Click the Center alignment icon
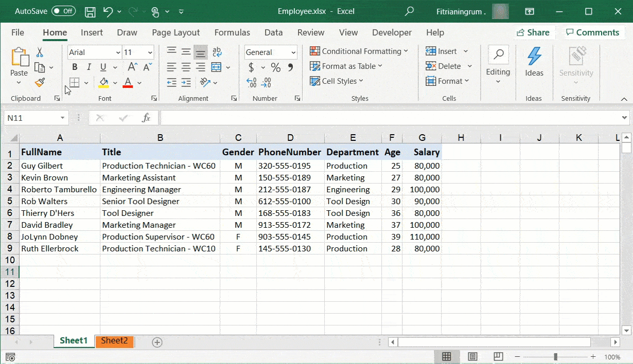This screenshot has width=633, height=364. (x=186, y=67)
